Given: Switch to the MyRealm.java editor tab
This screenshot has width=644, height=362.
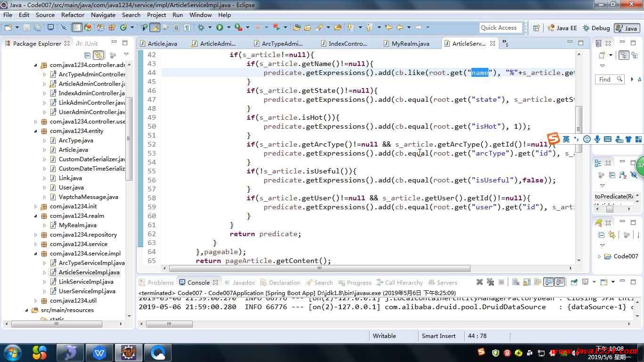Looking at the screenshot, I should point(406,43).
